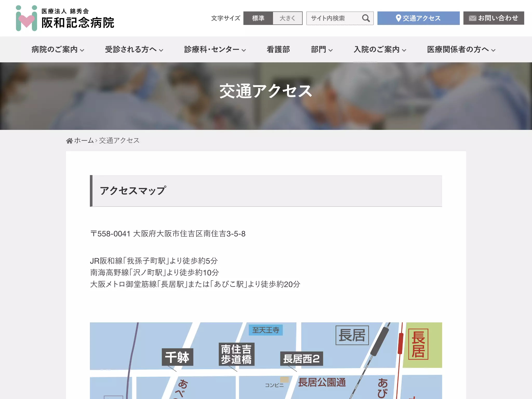532x399 pixels.
Task: Expand 診療科・センター menu chevron
Action: (x=244, y=50)
